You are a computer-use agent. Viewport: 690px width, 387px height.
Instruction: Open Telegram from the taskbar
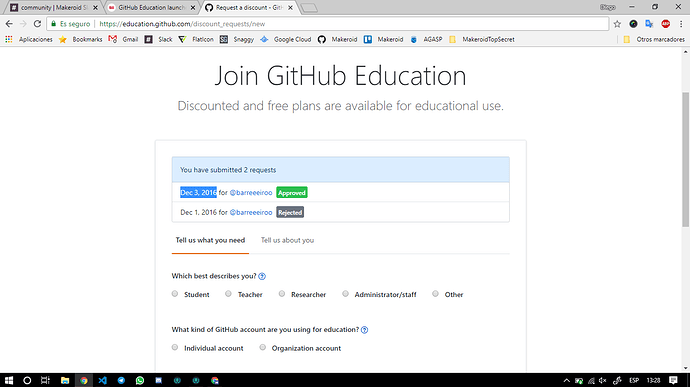point(121,380)
